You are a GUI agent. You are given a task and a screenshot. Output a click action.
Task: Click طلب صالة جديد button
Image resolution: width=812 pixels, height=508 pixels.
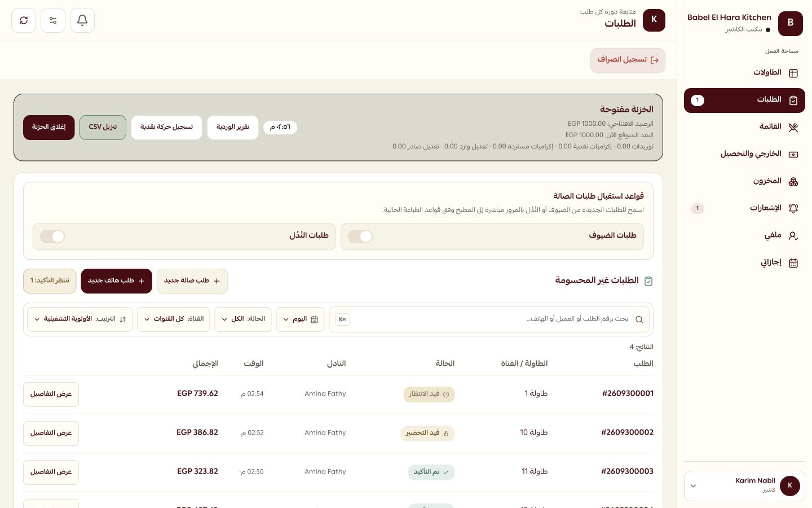192,281
